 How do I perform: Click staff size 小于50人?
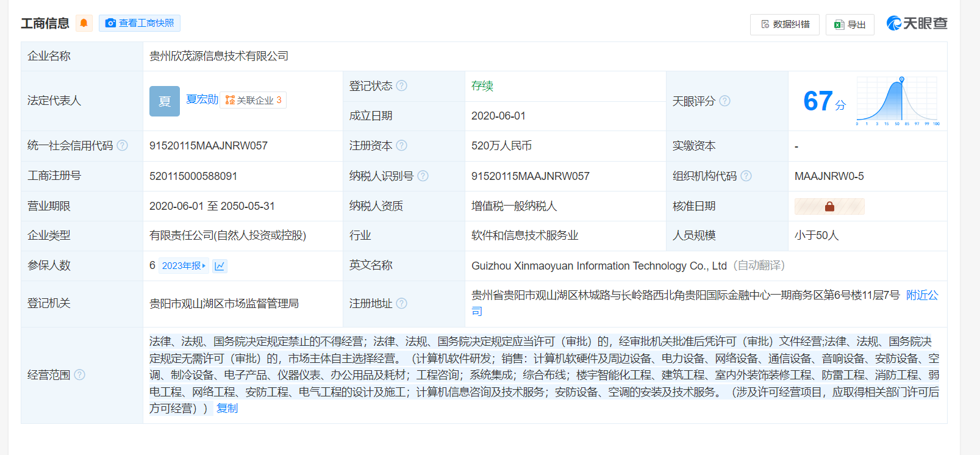pos(817,235)
